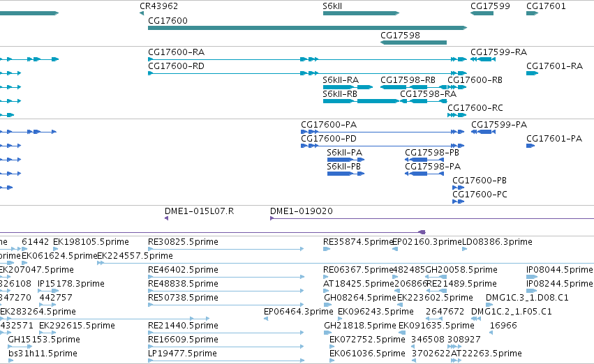Click the 442757 EST label
The width and height of the screenshot is (594, 364).
point(56,298)
